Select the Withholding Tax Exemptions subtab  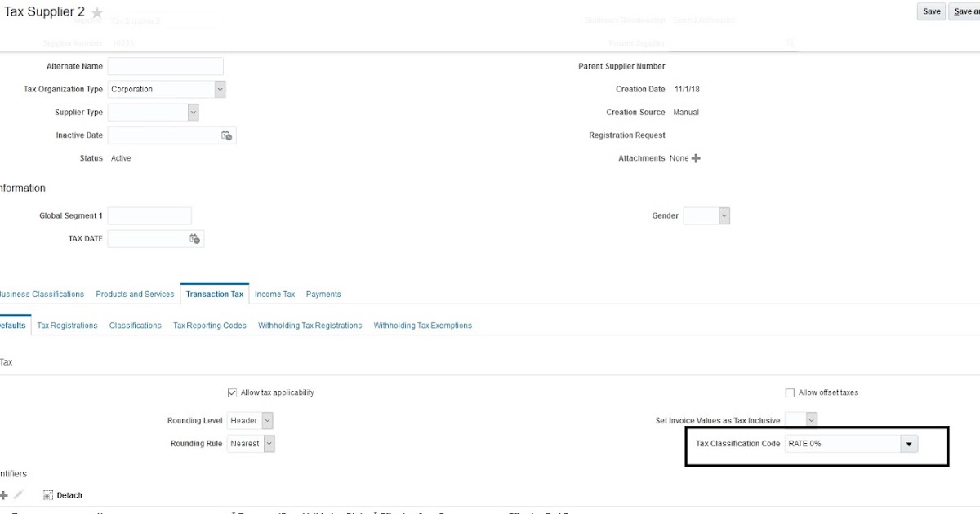(x=422, y=325)
